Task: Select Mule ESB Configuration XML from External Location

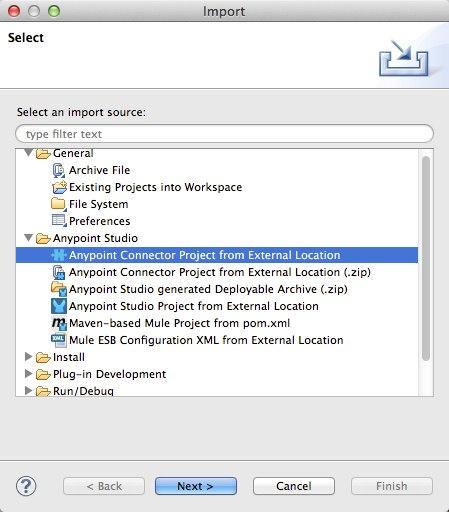Action: point(206,340)
